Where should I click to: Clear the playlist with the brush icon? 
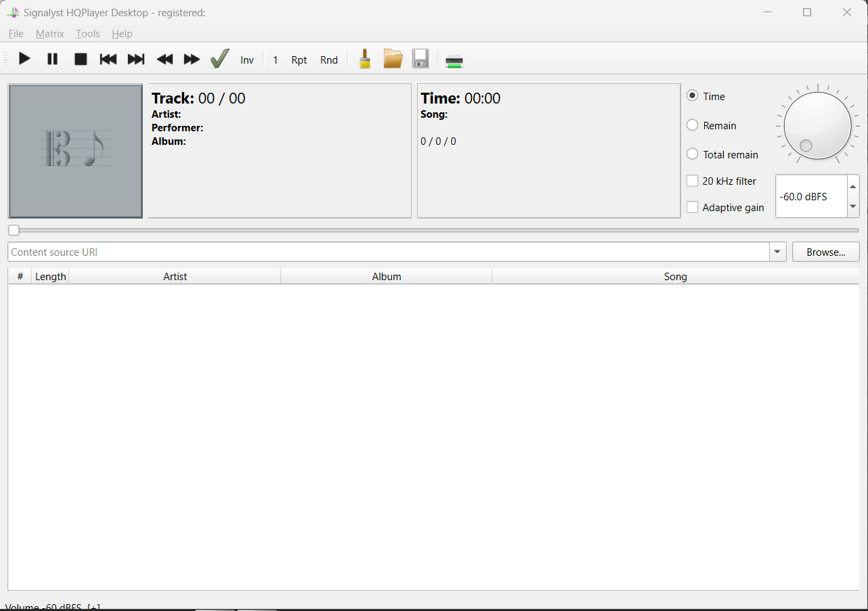365,59
